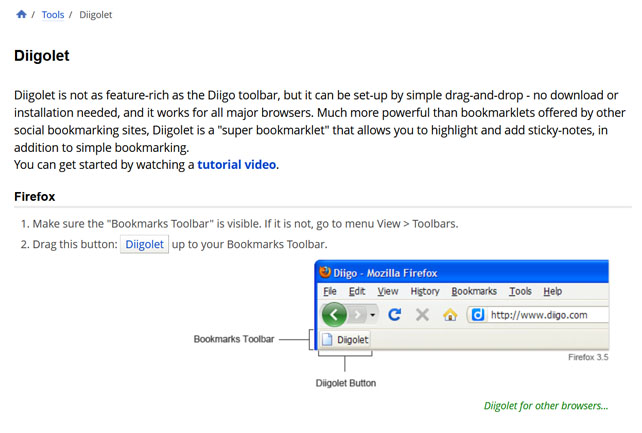Click the Diigolet page heading
This screenshot has width=642, height=433.
click(x=42, y=56)
